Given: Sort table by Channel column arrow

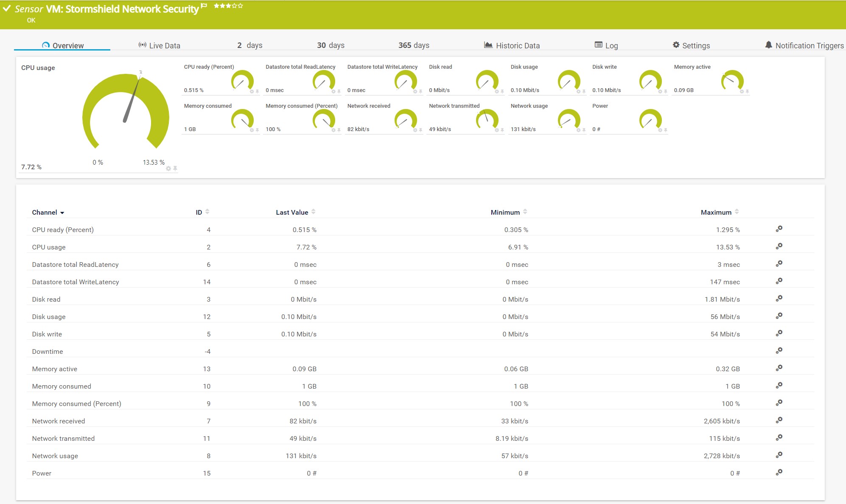Looking at the screenshot, I should [62, 213].
